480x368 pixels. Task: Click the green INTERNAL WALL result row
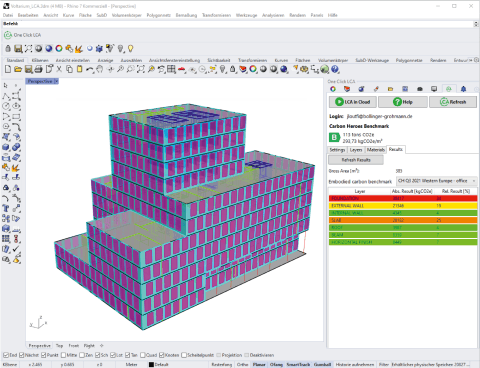click(x=403, y=213)
